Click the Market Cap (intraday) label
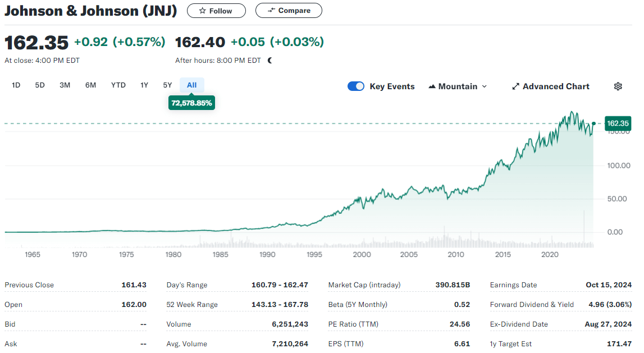Screen dimensions: 644x353 tap(364, 285)
